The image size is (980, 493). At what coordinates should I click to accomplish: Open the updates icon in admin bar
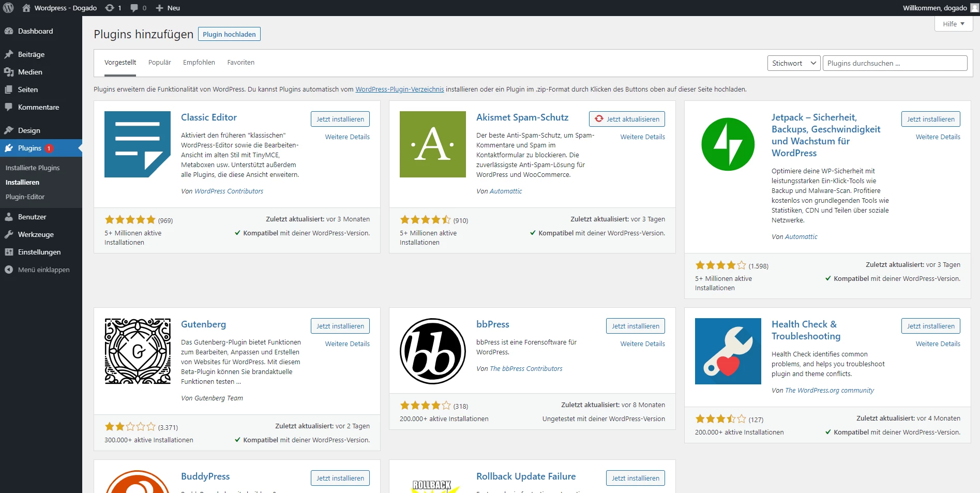113,8
